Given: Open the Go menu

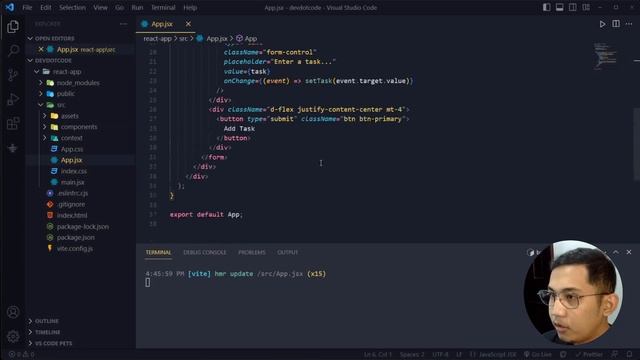Looking at the screenshot, I should click(119, 7).
